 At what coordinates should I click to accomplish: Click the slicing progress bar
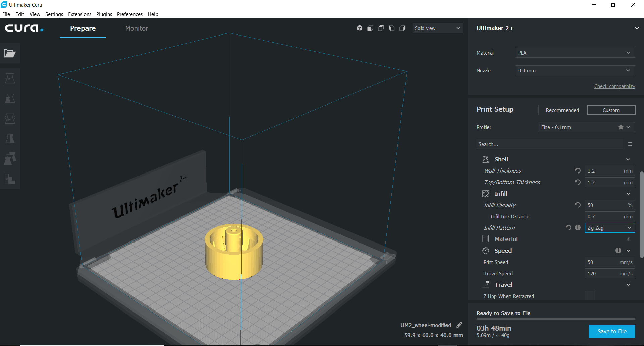[556, 319]
